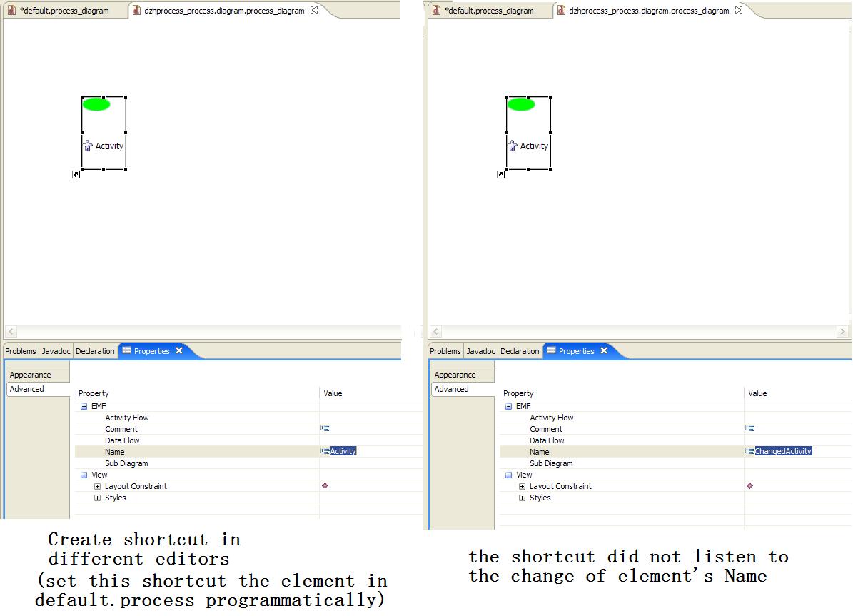853x616 pixels.
Task: Edit Name value 'ChangedActivity' in right Properties
Action: (x=783, y=451)
